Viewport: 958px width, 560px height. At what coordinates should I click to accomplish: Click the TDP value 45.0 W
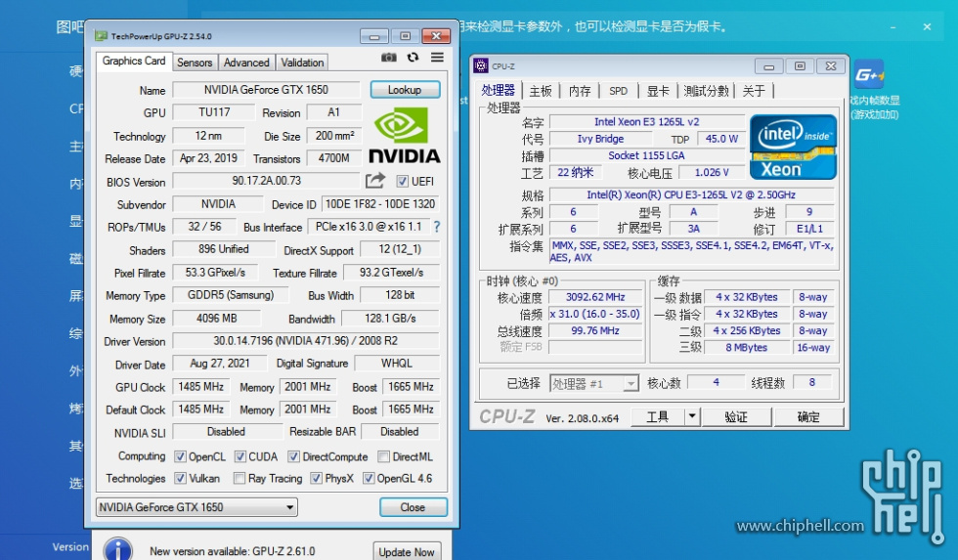[x=721, y=139]
